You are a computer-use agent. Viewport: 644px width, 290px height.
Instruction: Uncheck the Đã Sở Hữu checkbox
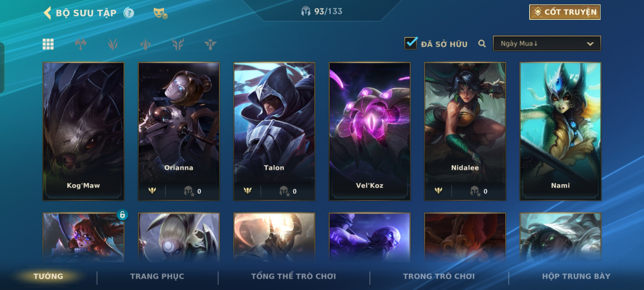[x=411, y=43]
